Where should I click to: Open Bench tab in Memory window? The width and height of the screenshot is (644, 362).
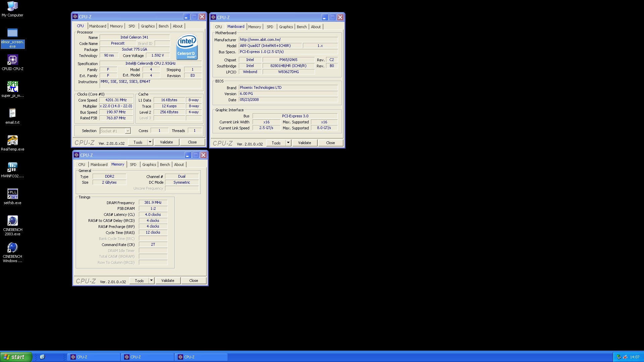tap(165, 165)
